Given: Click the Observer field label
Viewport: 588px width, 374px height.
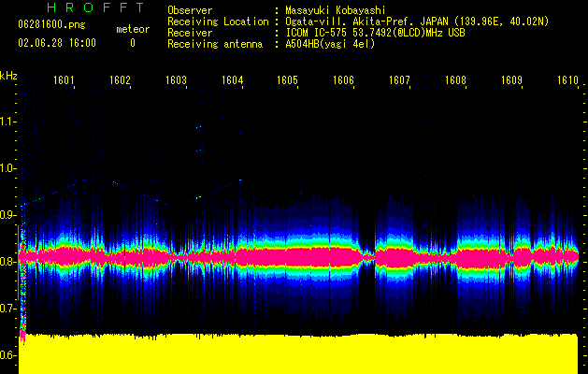Looking at the screenshot, I should 190,10.
